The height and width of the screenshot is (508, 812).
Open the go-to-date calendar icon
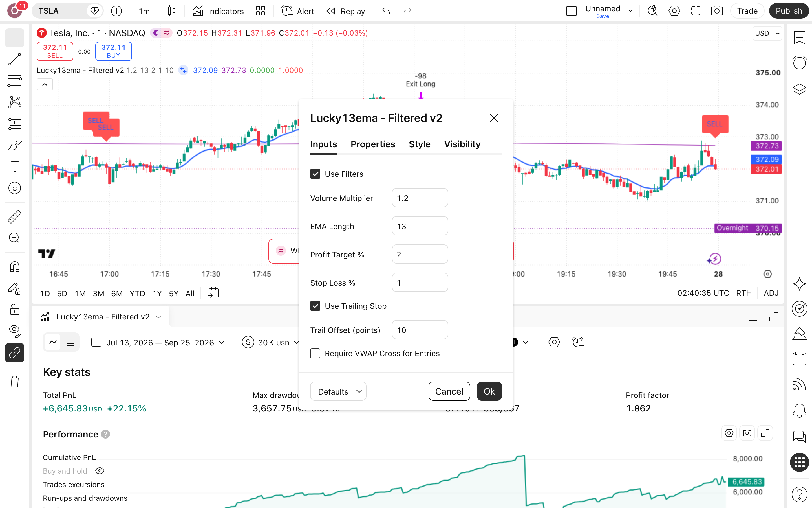(213, 293)
